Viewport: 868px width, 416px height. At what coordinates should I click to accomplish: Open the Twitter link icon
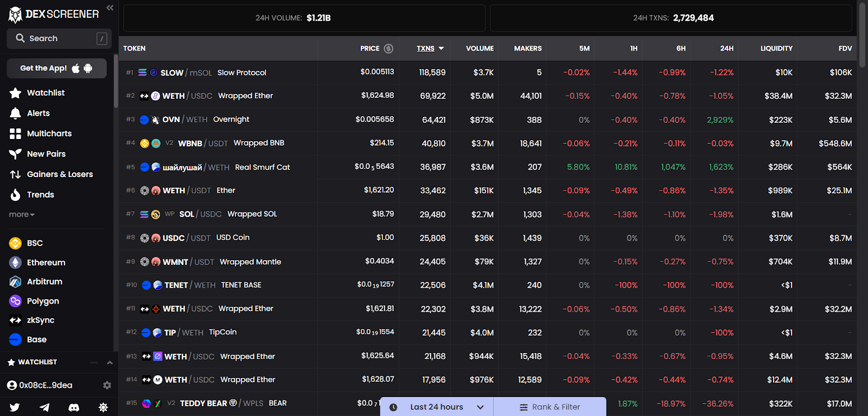[15, 407]
